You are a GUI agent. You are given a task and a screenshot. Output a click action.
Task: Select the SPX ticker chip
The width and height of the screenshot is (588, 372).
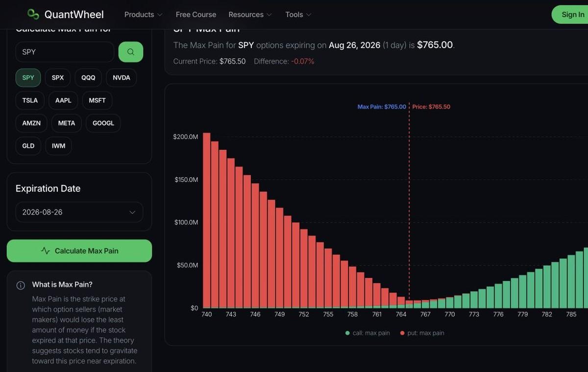pos(58,78)
